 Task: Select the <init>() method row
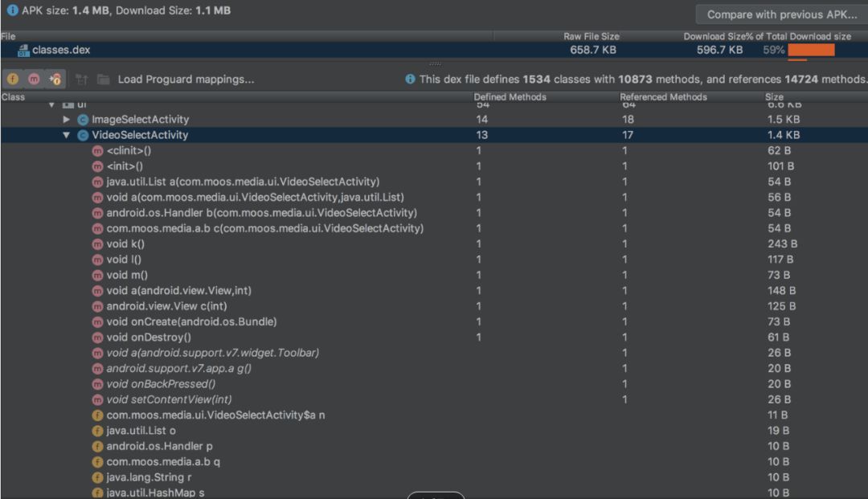click(x=434, y=166)
